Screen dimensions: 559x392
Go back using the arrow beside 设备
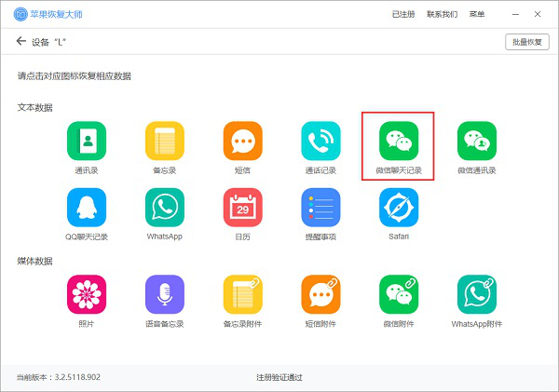(20, 41)
